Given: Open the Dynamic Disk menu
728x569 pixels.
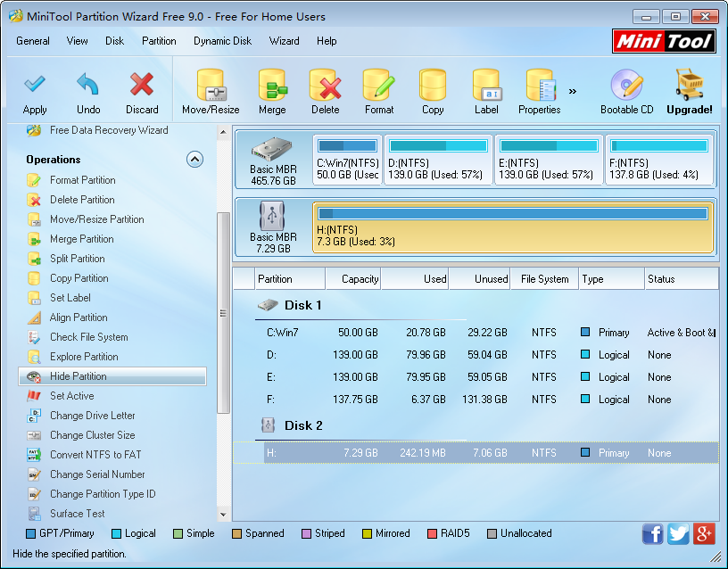Looking at the screenshot, I should click(x=223, y=41).
